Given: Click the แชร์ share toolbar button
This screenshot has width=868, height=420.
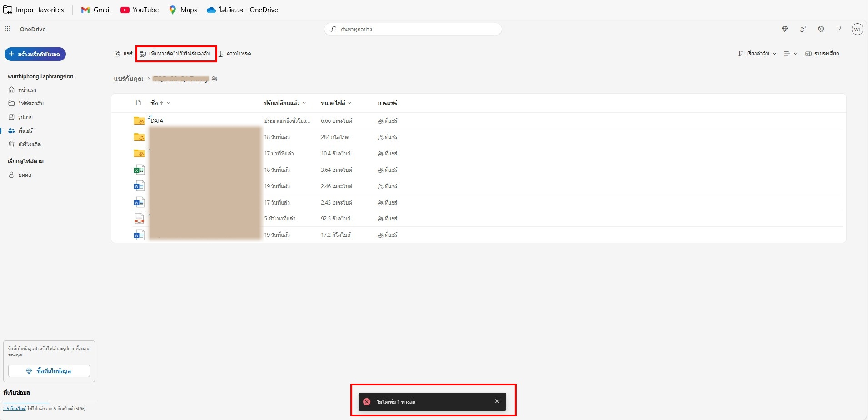Looking at the screenshot, I should coord(123,54).
